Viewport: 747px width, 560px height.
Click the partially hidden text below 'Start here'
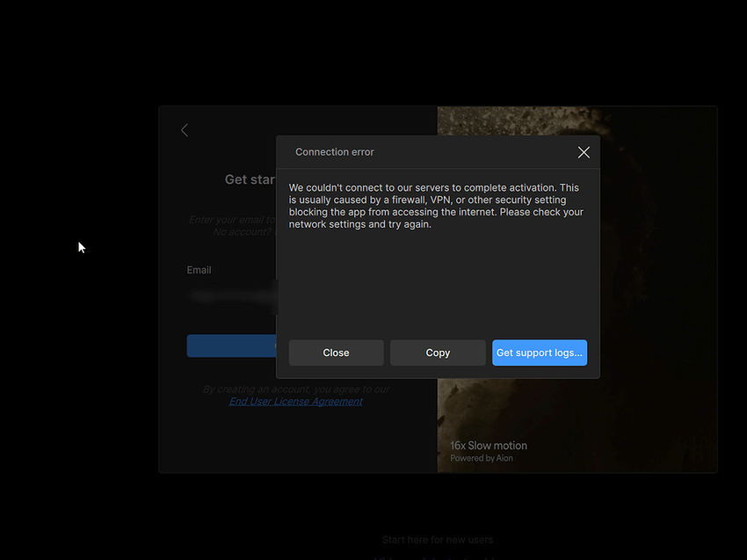438,557
